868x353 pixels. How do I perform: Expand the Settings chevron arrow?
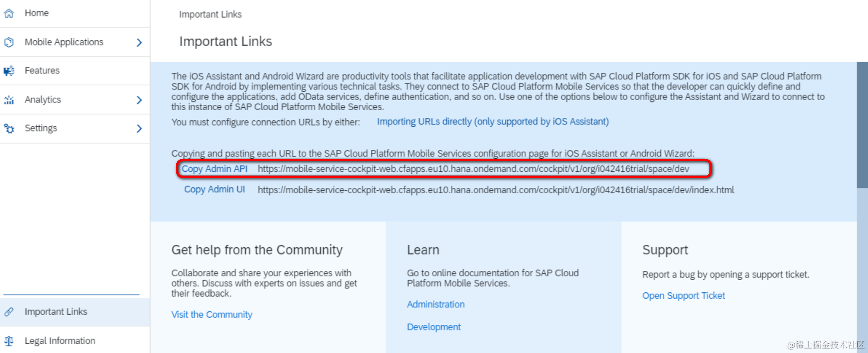[x=139, y=128]
